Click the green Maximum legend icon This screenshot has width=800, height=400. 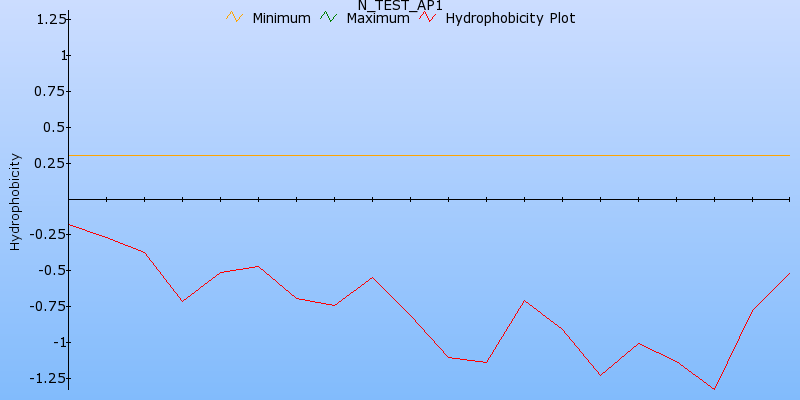click(329, 18)
